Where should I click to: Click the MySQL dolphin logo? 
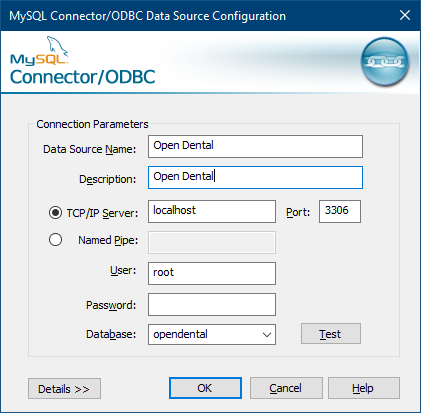click(39, 50)
